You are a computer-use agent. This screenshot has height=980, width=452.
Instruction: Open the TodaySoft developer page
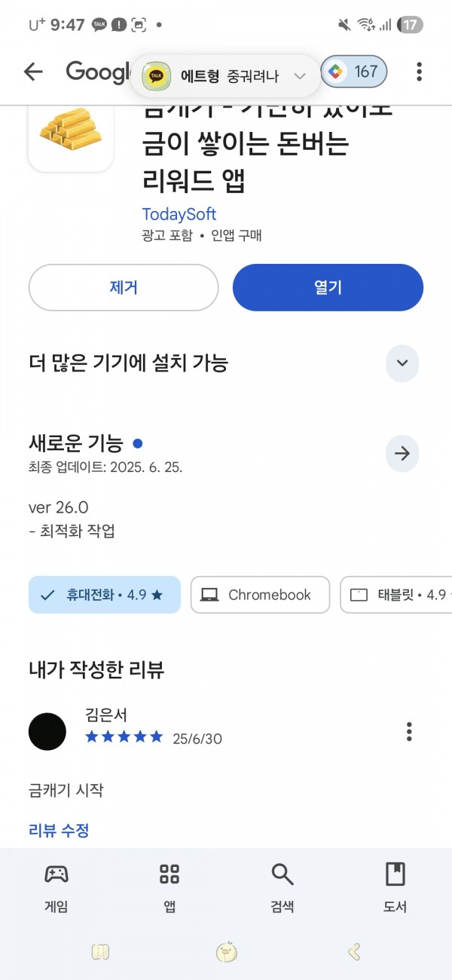(179, 214)
